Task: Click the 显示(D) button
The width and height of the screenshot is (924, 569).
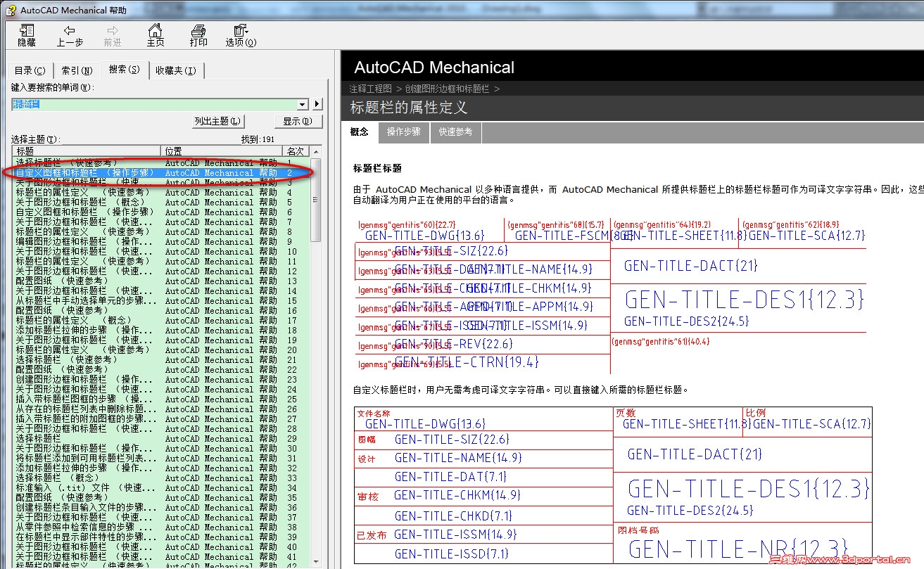Action: 297,121
